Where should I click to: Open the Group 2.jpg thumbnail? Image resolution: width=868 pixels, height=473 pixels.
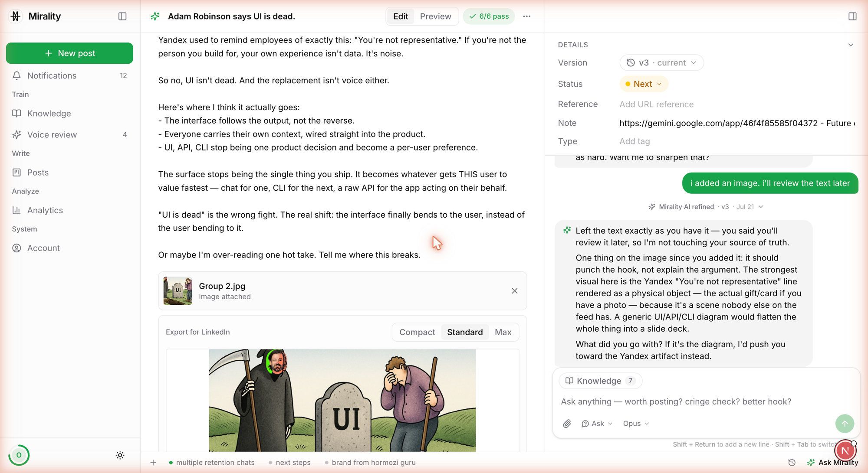point(178,291)
